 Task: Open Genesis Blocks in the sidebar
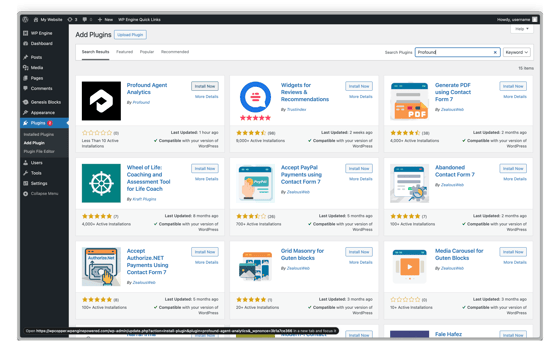click(44, 102)
